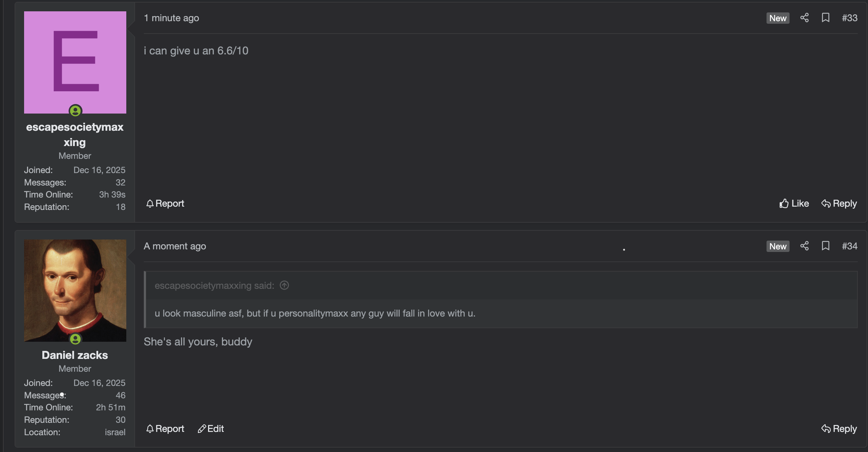The width and height of the screenshot is (868, 452).
Task: Reply to post #34
Action: coord(839,429)
